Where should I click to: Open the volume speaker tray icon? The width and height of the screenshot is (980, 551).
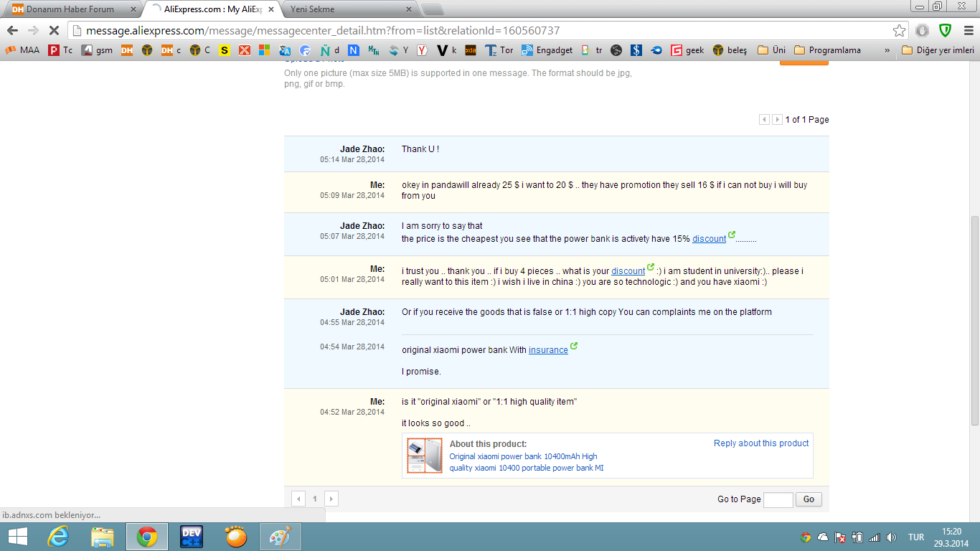pyautogui.click(x=891, y=537)
